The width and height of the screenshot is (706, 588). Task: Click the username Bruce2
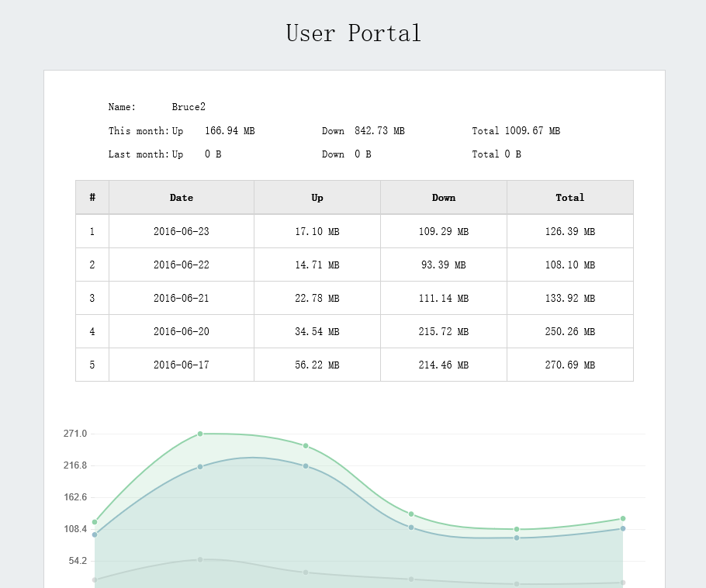(189, 107)
